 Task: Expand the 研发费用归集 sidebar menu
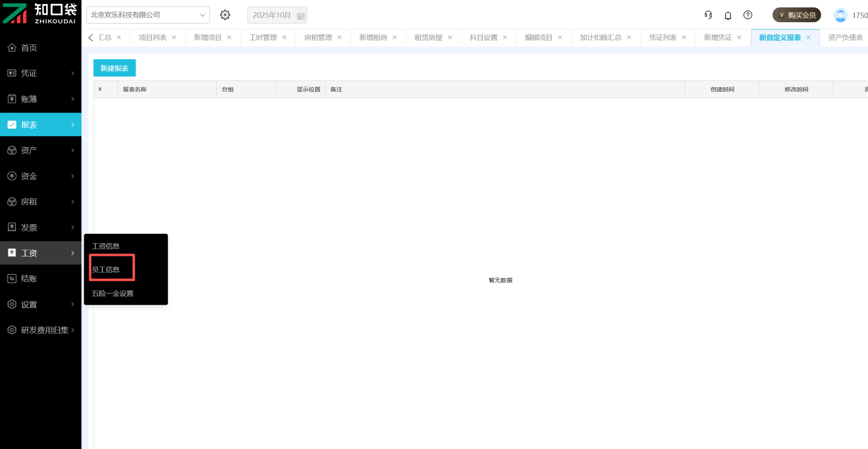(x=40, y=330)
